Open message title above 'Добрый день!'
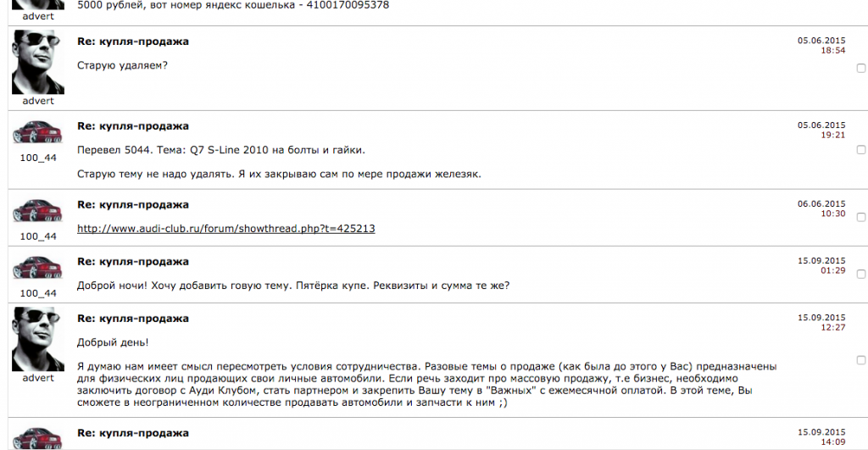This screenshot has height=450, width=868. [x=133, y=319]
